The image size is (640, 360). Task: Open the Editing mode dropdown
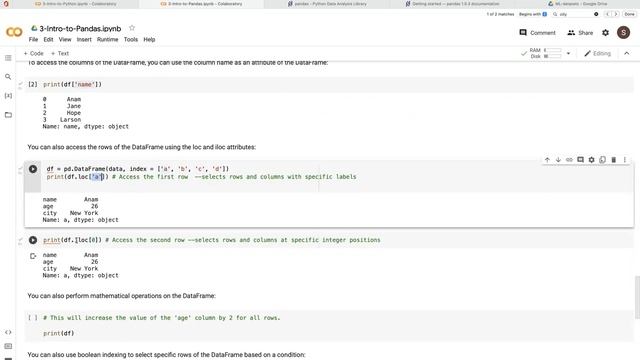tap(598, 53)
